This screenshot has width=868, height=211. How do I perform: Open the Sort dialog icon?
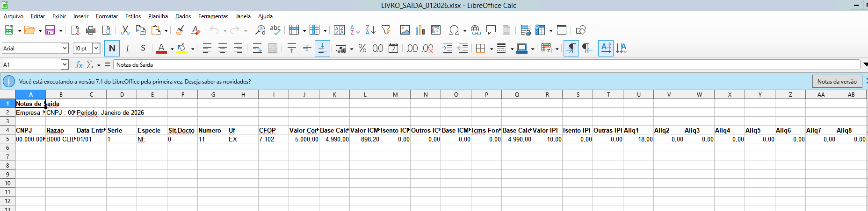pos(340,30)
